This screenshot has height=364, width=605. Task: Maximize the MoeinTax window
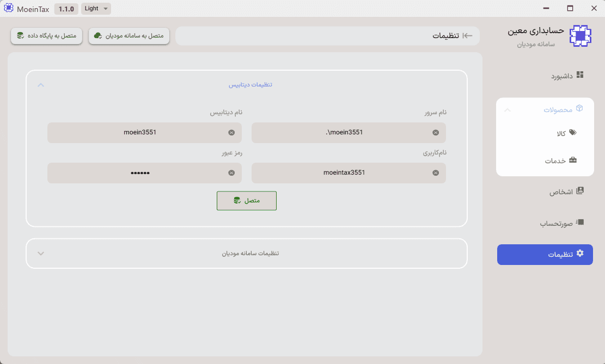pyautogui.click(x=570, y=8)
